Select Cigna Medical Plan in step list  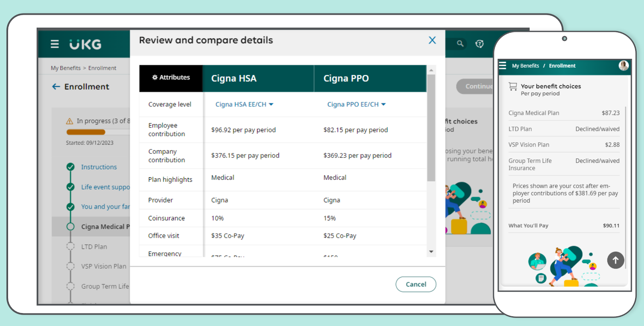[105, 226]
